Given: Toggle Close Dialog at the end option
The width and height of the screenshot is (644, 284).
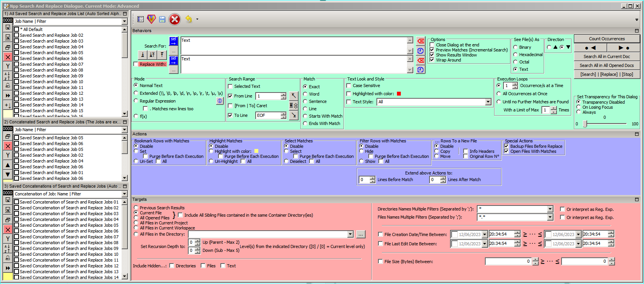Looking at the screenshot, I should [432, 45].
